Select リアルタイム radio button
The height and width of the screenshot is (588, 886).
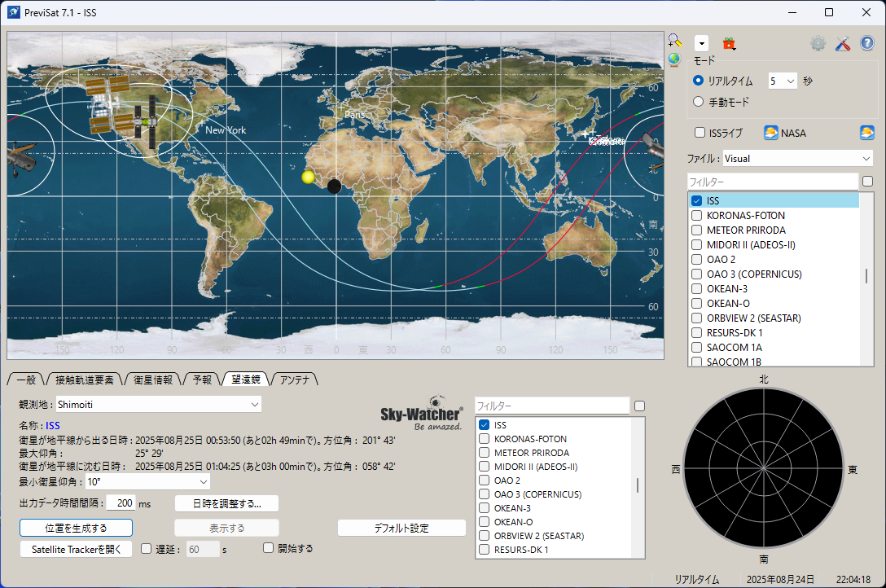699,81
